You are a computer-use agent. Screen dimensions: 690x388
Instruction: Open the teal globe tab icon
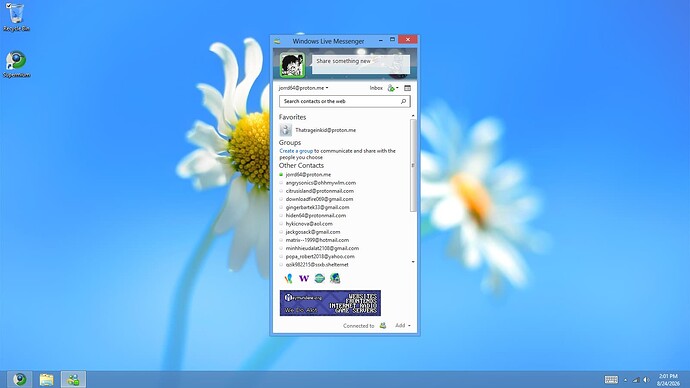(x=319, y=278)
